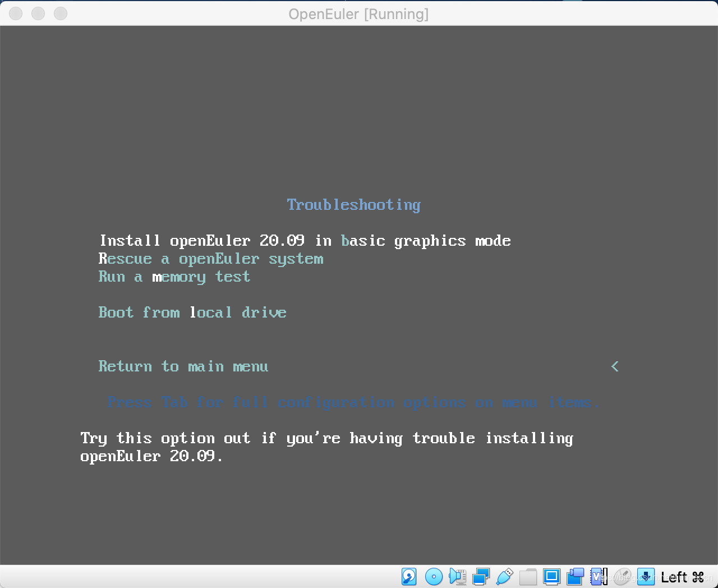The image size is (718, 588).
Task: Minimize the OpenEuler VM window
Action: 38,13
